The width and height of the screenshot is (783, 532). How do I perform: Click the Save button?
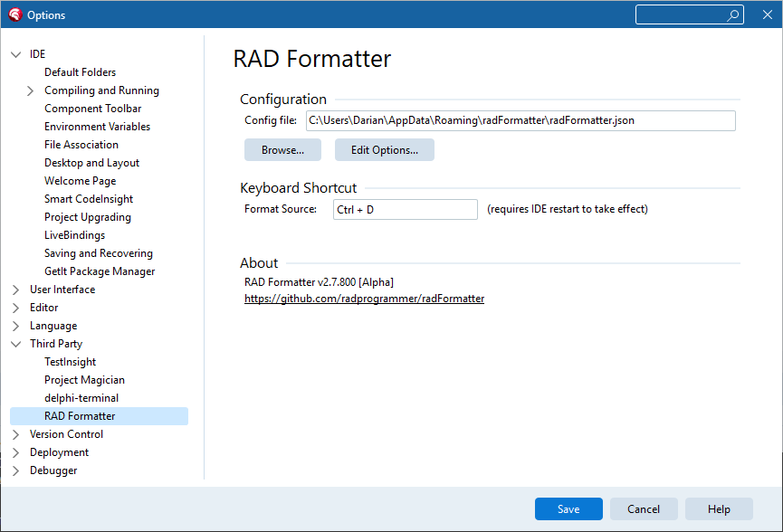coord(568,509)
